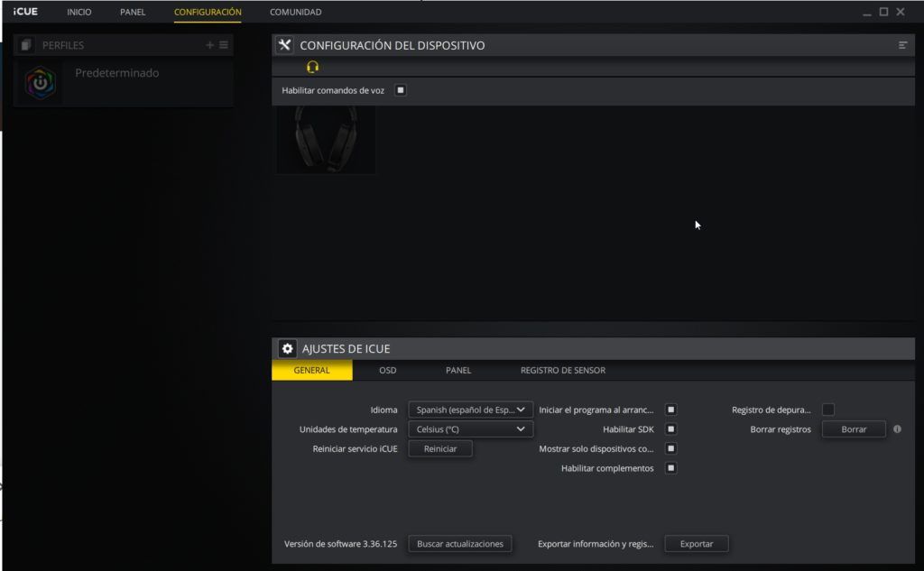Open the Configuración tab

tap(208, 12)
